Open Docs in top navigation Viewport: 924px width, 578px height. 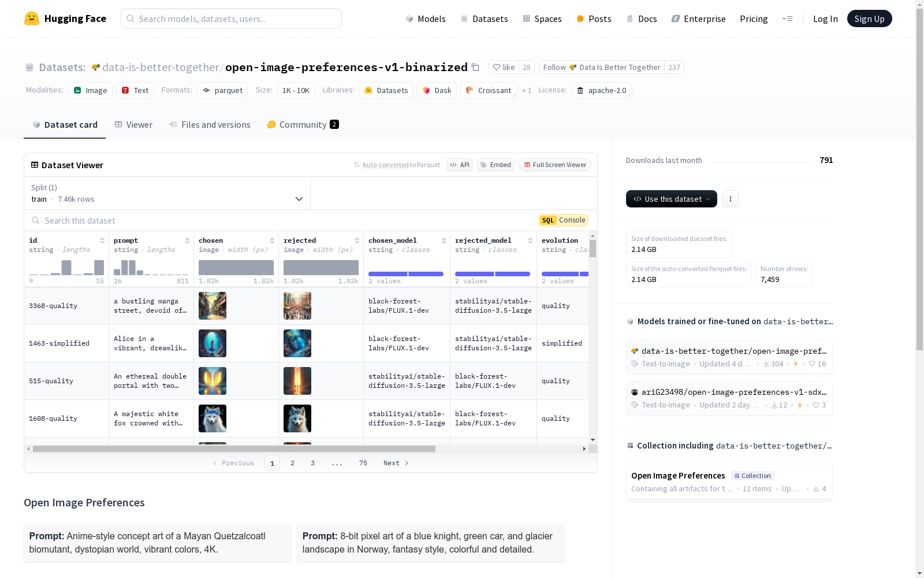[642, 18]
